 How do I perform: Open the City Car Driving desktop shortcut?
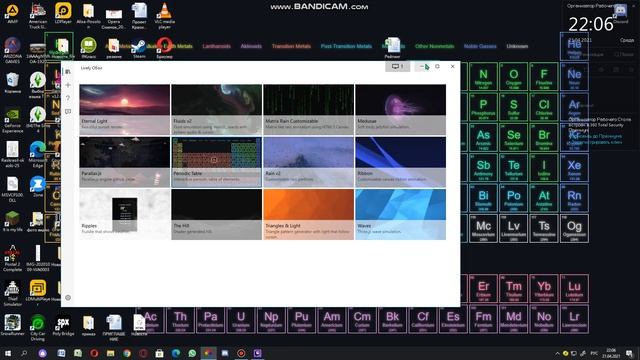(38, 327)
